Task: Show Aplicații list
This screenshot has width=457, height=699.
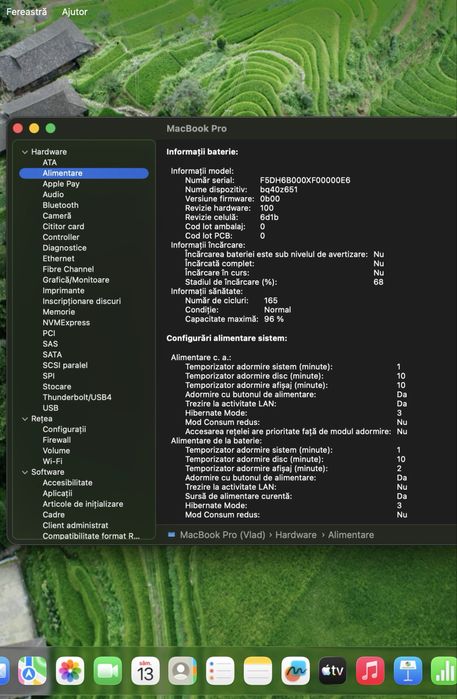Action: (x=58, y=493)
